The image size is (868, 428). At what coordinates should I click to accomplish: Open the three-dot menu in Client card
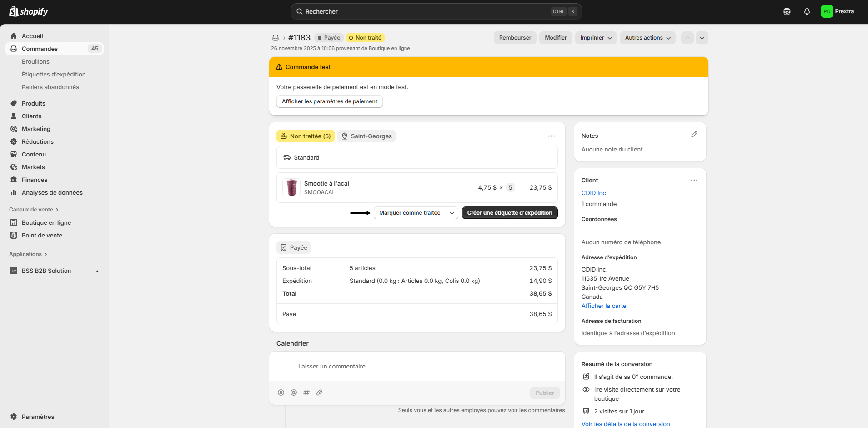(x=694, y=180)
